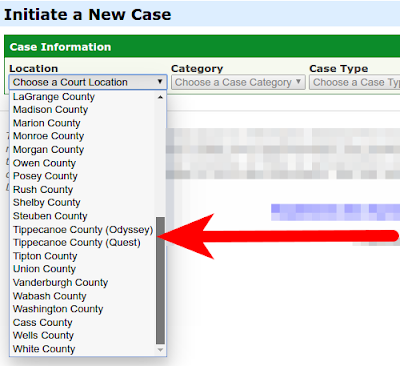The image size is (400, 366).
Task: Select Wells County from the list
Action: (83, 335)
